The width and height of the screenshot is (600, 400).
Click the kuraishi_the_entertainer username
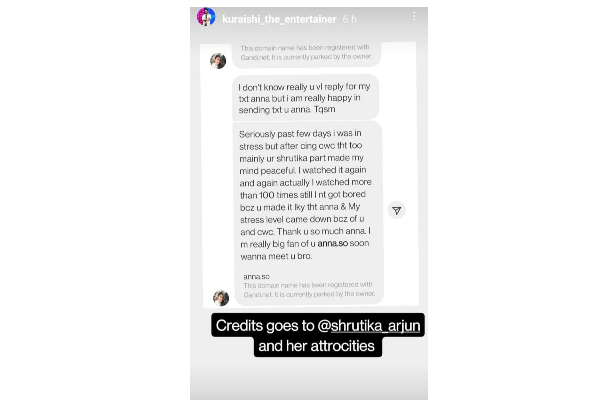(x=279, y=19)
